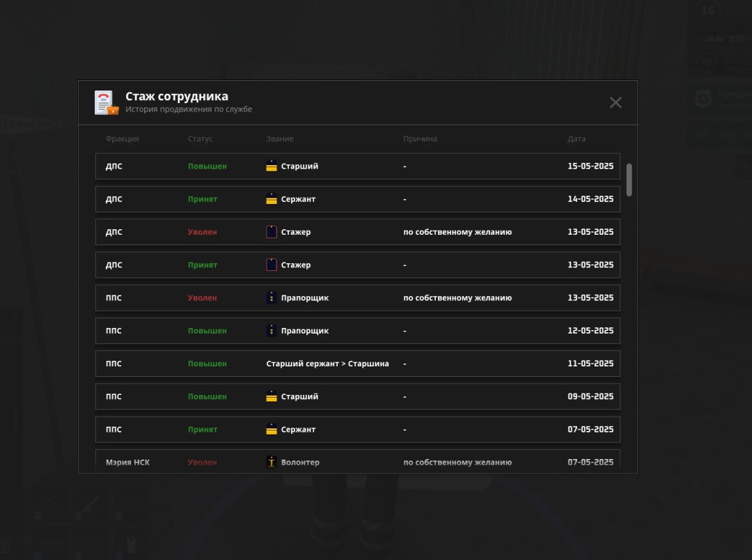Screen dimensions: 752x560
Task: Select the date 15-05-2025
Action: tap(590, 166)
